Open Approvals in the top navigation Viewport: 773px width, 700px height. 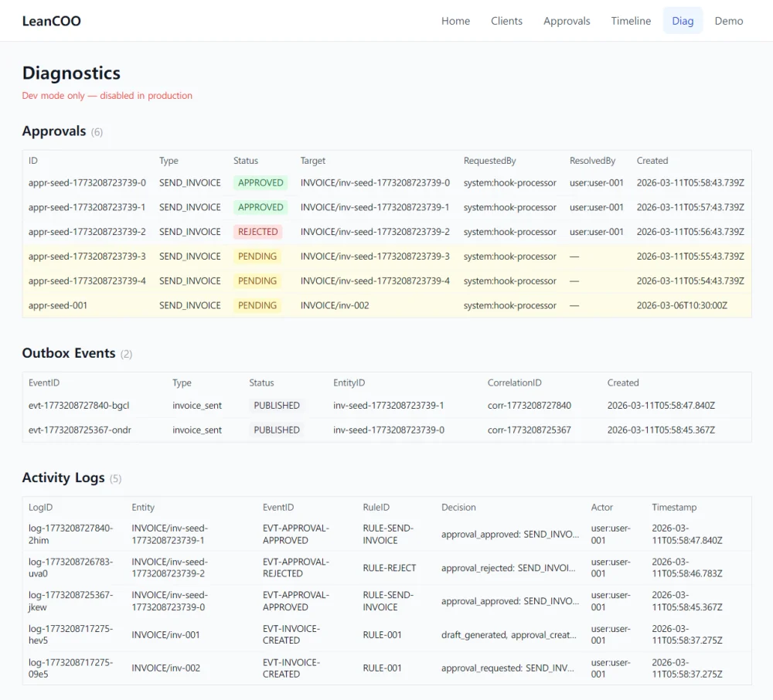567,21
